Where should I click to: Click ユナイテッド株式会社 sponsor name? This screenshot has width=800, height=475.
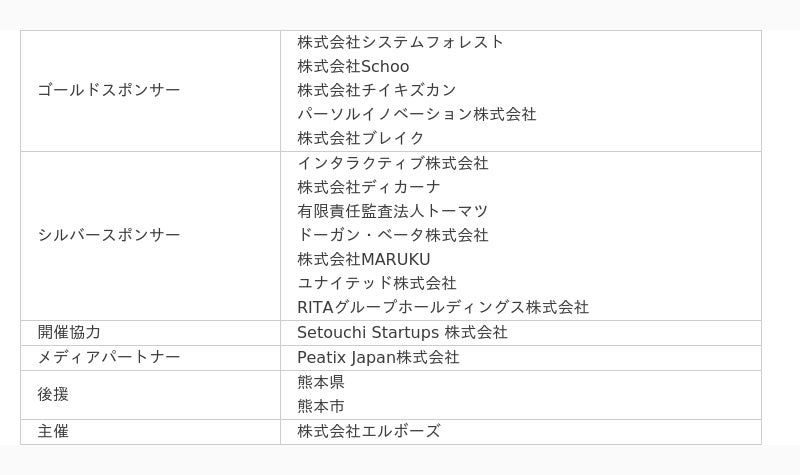click(376, 283)
